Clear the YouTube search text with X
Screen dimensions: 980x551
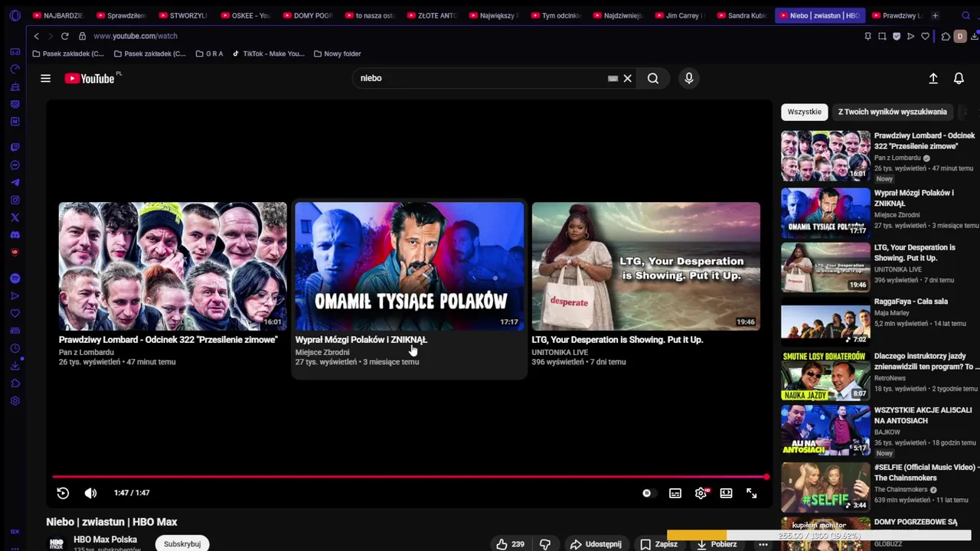[627, 78]
